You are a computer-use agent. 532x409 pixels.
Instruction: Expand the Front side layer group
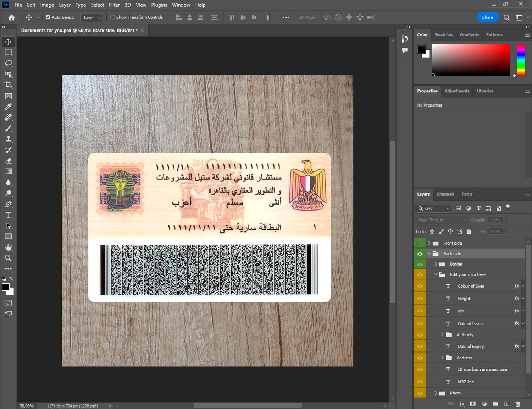(x=429, y=243)
